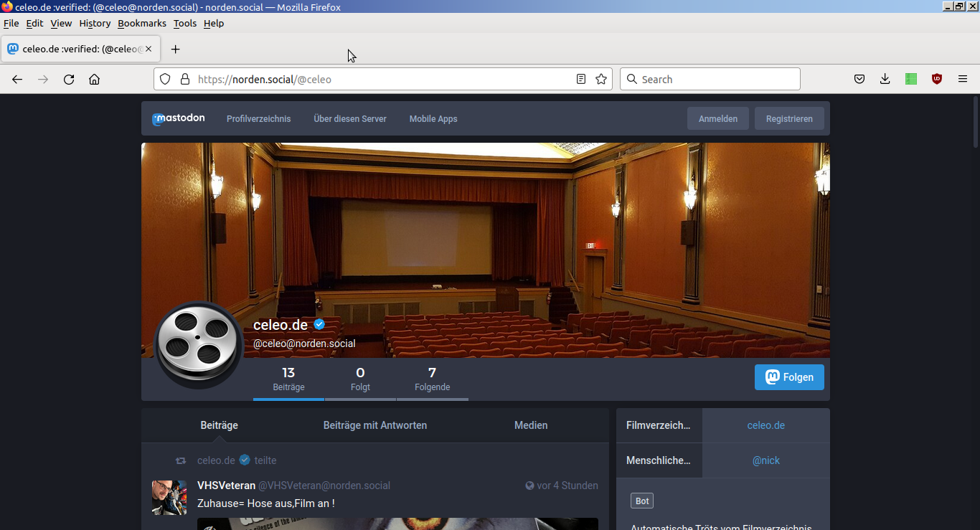The image size is (980, 530).
Task: Click the celeo.de film reel avatar
Action: 199,346
